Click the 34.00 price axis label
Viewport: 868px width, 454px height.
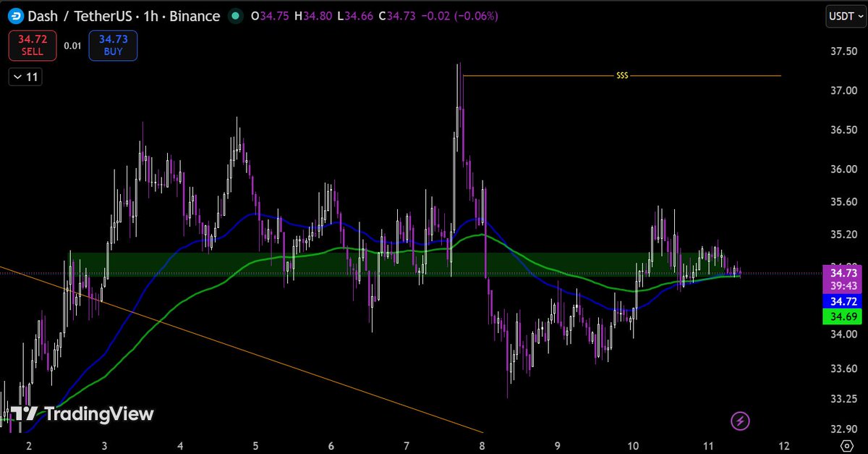(x=843, y=335)
